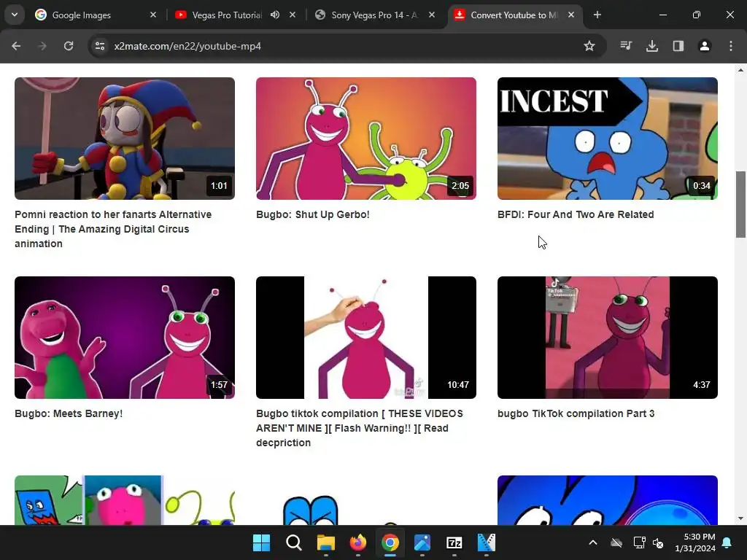Open a new tab with plus button
747x560 pixels.
click(x=597, y=15)
